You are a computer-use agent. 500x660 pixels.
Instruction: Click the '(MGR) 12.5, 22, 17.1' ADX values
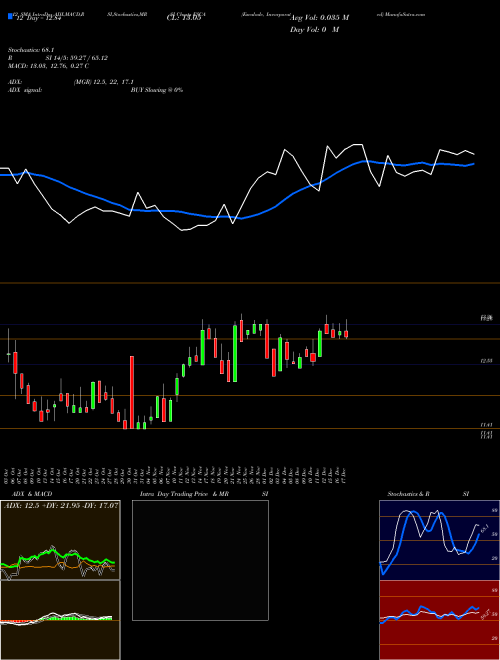104,82
